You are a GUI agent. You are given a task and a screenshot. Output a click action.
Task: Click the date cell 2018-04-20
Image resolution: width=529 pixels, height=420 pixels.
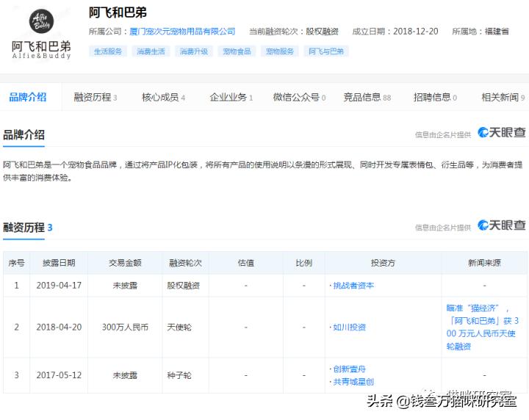pyautogui.click(x=59, y=327)
